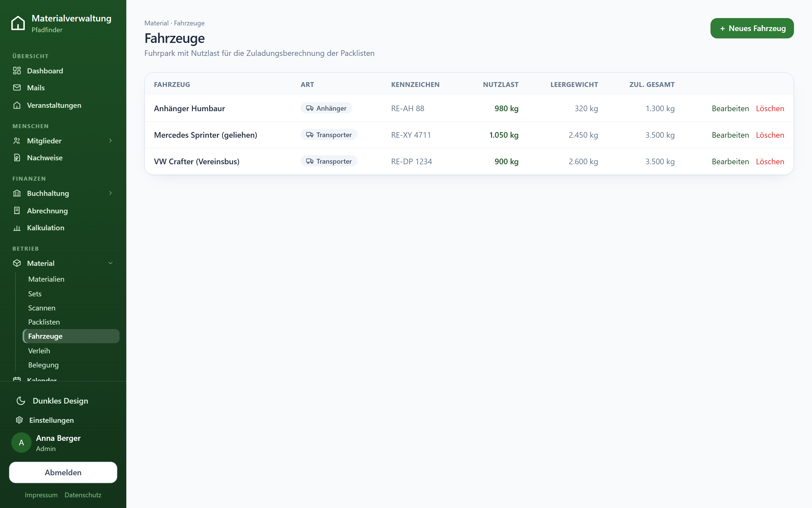Viewport: 812px width, 508px height.
Task: Click license plate RE-DP 1234
Action: pos(411,162)
